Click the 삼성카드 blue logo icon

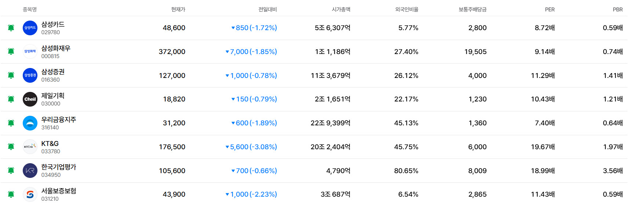30,28
